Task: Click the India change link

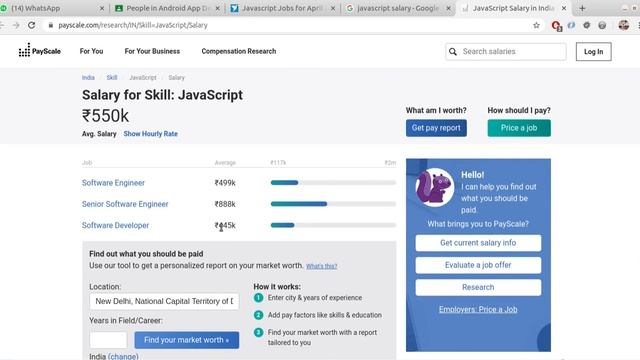Action: (x=123, y=356)
